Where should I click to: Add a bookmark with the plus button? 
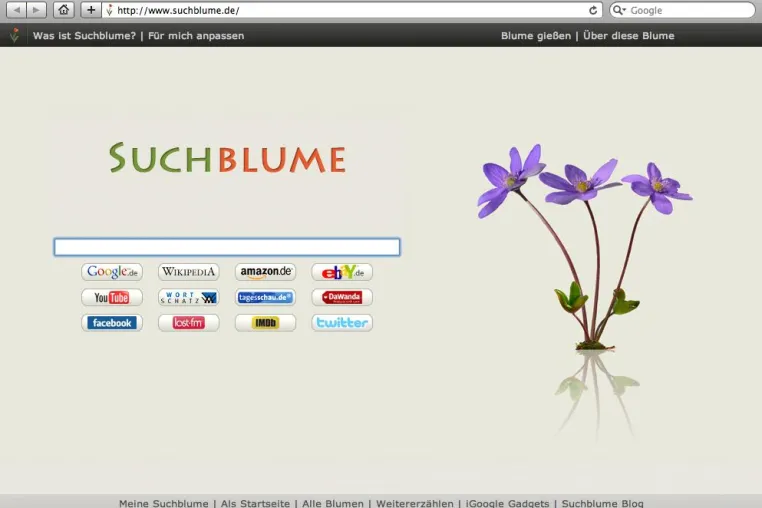91,10
